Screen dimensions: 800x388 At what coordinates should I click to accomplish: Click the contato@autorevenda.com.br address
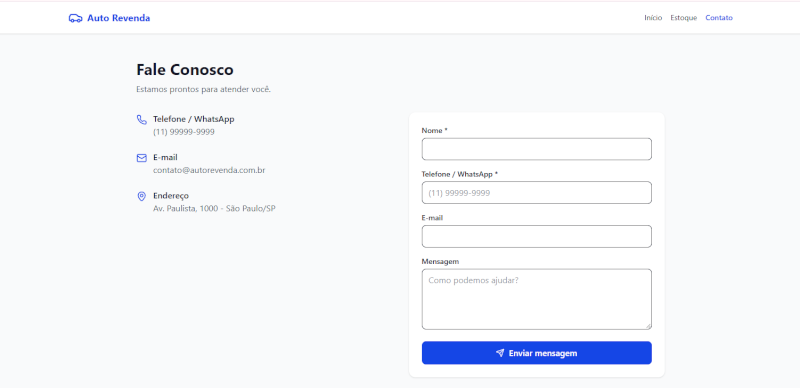pos(209,171)
